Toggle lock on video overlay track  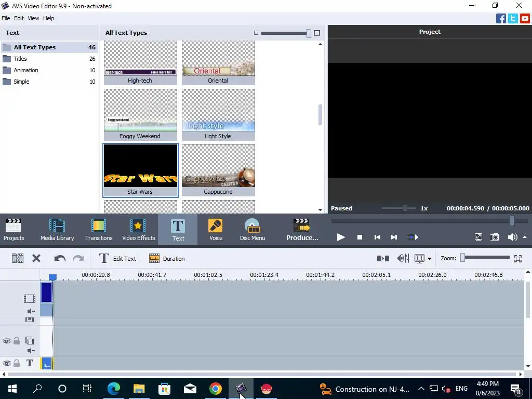pos(17,341)
